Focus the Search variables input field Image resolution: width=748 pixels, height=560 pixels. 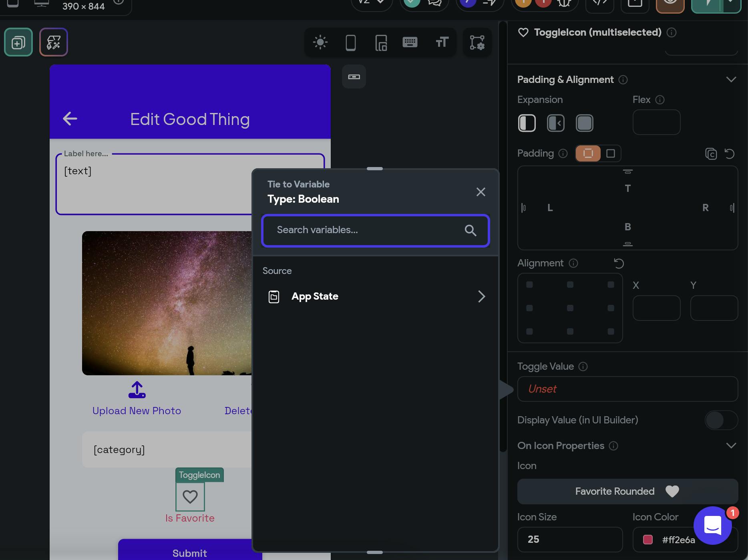point(376,230)
